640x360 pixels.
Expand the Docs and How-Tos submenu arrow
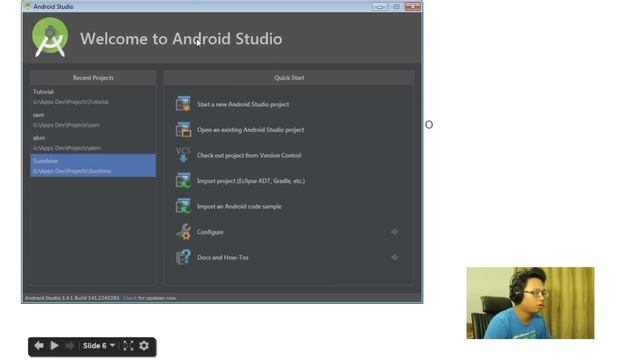pos(394,258)
